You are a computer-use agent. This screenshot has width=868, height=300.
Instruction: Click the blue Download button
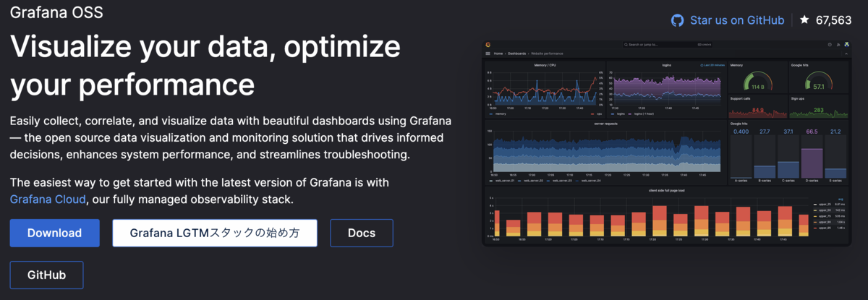(x=55, y=233)
